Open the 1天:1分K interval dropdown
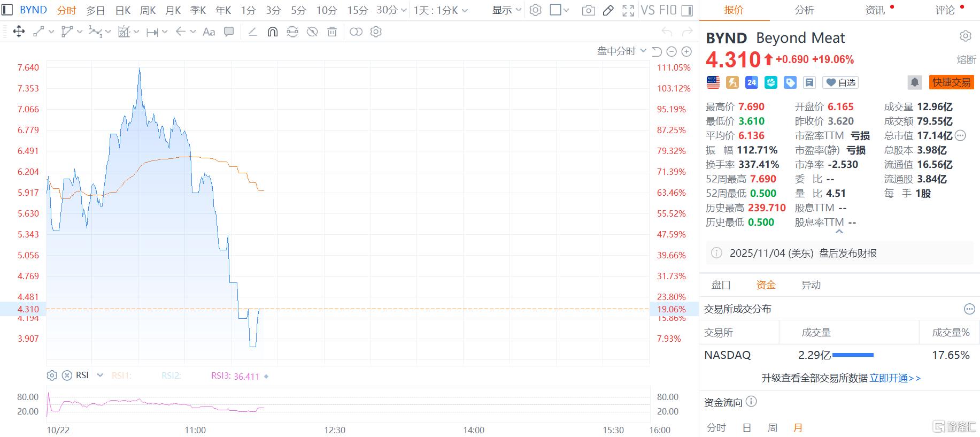Viewport: 980px width, 437px height. [441, 10]
